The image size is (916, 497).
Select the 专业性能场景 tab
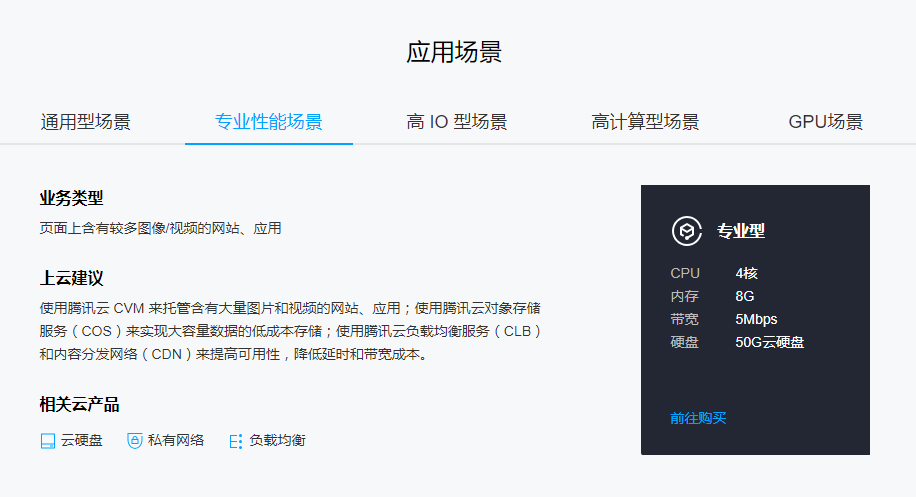(269, 121)
